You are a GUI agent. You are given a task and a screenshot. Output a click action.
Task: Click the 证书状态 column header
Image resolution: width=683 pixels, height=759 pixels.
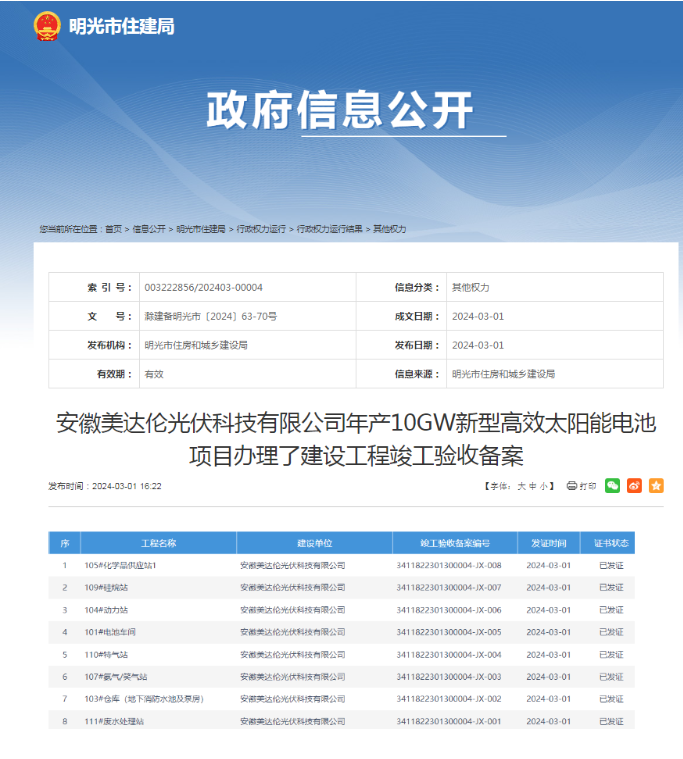(x=611, y=543)
